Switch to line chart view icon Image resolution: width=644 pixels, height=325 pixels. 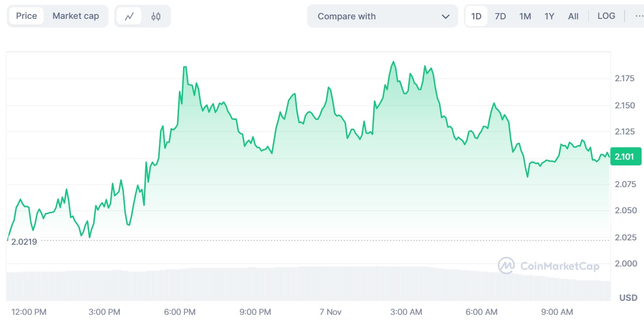[x=129, y=16]
